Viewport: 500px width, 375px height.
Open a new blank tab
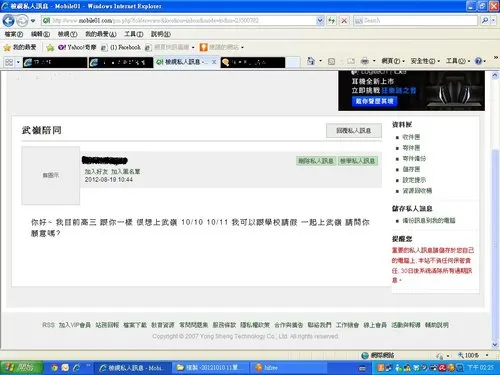[x=293, y=62]
